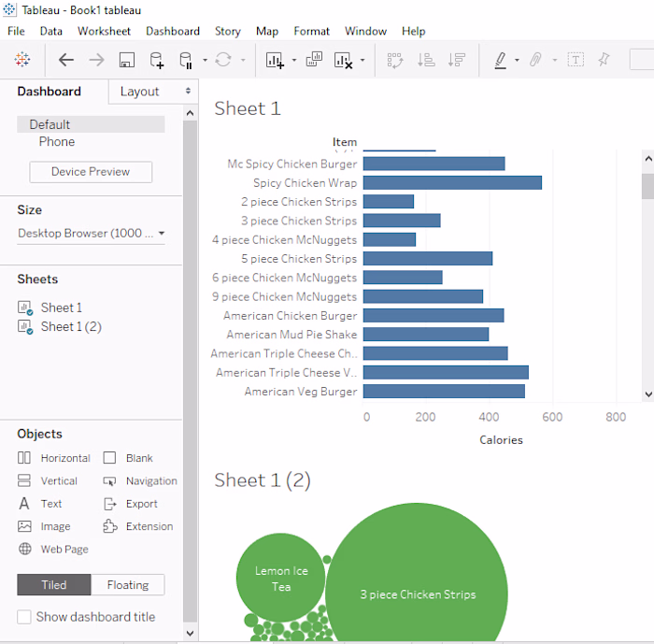Open the Story menu
Viewport: 654px width, 644px height.
click(x=228, y=31)
